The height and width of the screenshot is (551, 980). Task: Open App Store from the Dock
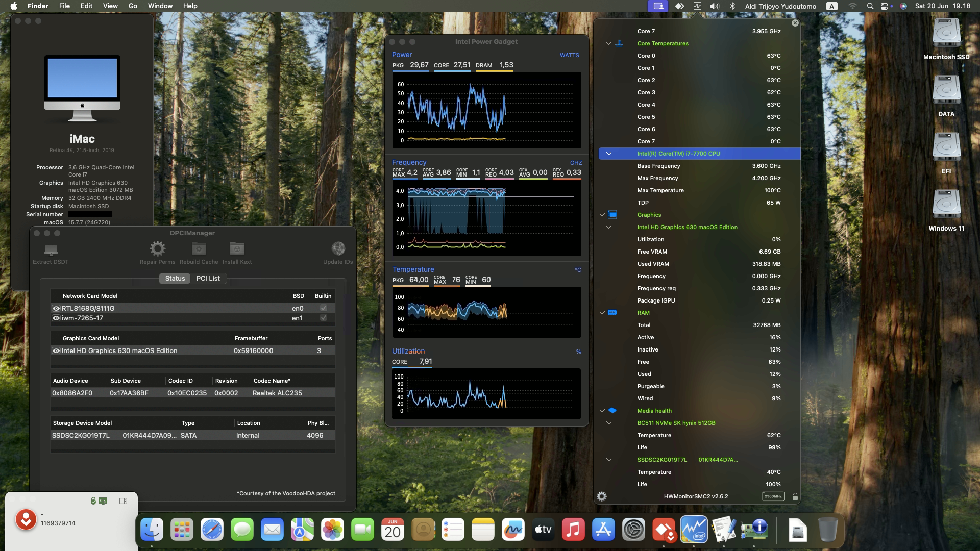[x=603, y=530]
